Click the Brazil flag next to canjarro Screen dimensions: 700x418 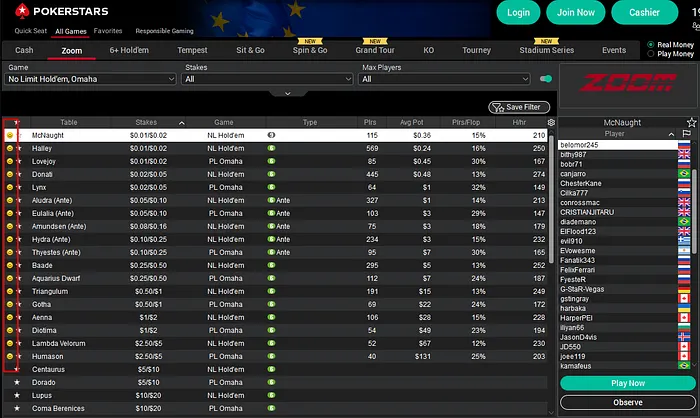coord(684,174)
